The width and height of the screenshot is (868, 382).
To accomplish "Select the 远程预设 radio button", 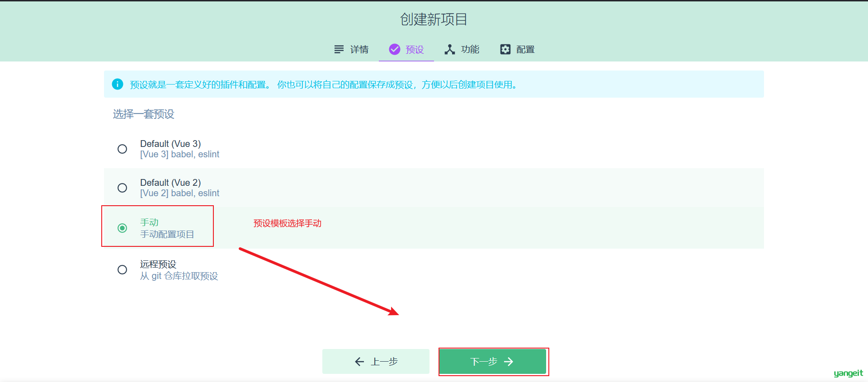I will 122,269.
